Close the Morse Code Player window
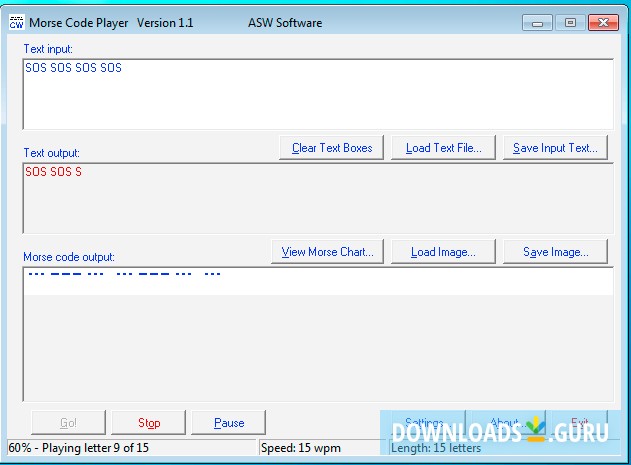 click(x=603, y=23)
